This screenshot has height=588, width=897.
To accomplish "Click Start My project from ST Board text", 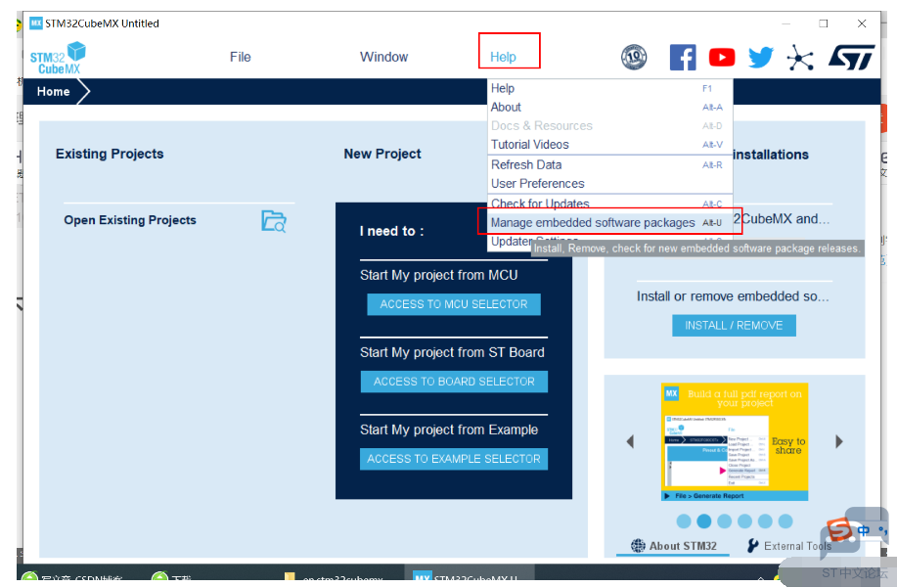I will pos(452,352).
